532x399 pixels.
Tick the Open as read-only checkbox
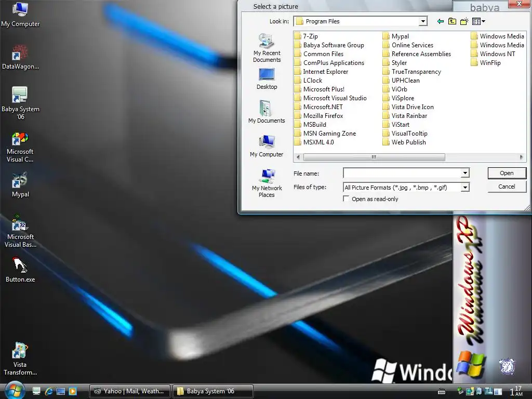(346, 199)
